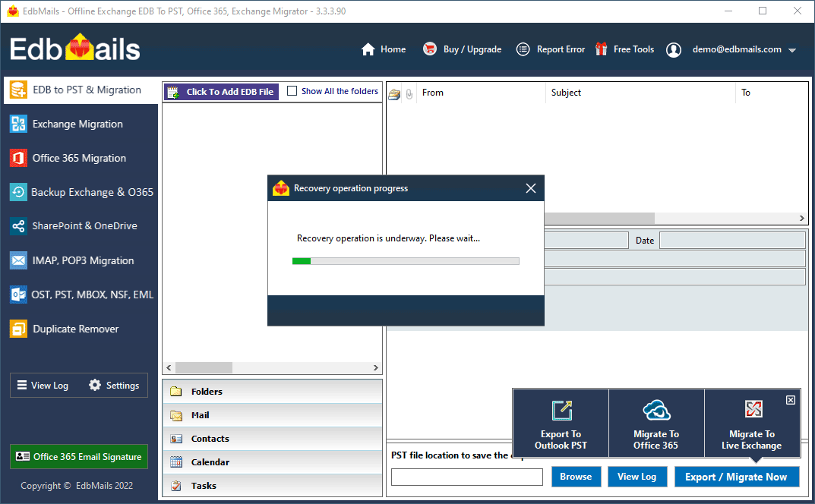Click the mail list scroll right arrow
Screen dimensions: 815x504
click(x=801, y=219)
